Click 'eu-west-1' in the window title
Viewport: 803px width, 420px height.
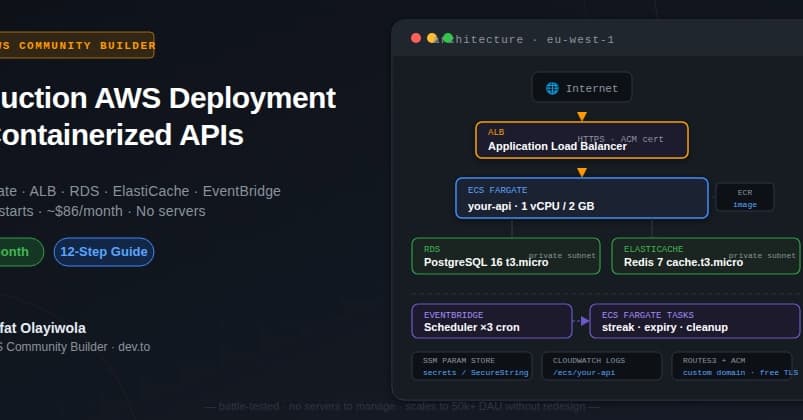[x=580, y=39]
